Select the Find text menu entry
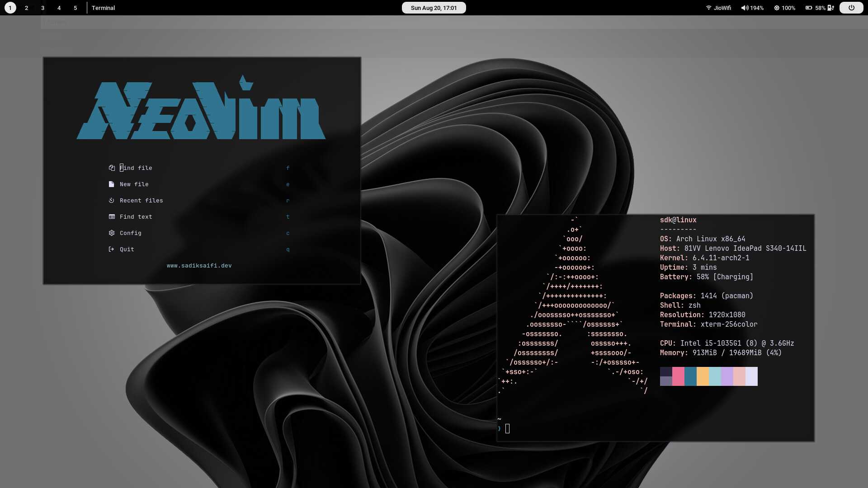The height and width of the screenshot is (488, 868). [x=136, y=217]
